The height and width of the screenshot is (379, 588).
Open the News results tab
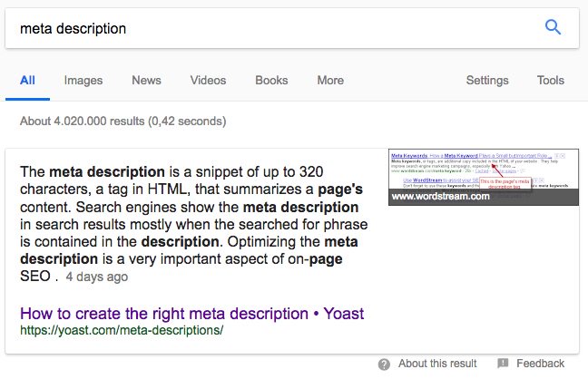point(146,80)
